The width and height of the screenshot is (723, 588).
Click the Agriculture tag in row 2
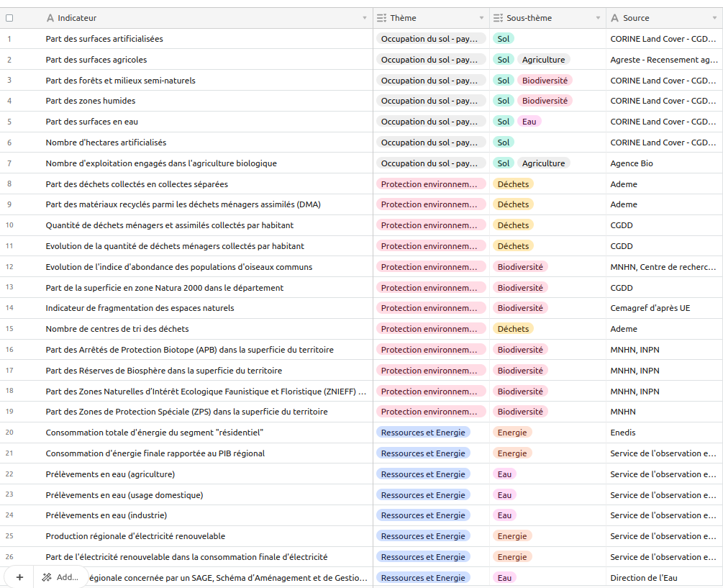click(x=543, y=60)
